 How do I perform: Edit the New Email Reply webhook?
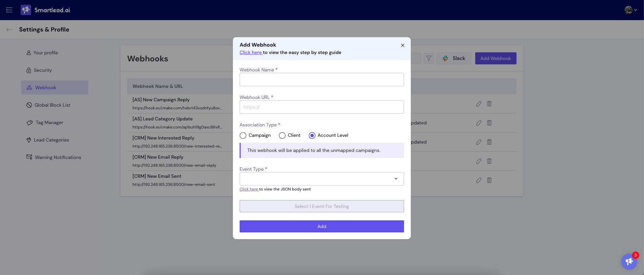(479, 161)
